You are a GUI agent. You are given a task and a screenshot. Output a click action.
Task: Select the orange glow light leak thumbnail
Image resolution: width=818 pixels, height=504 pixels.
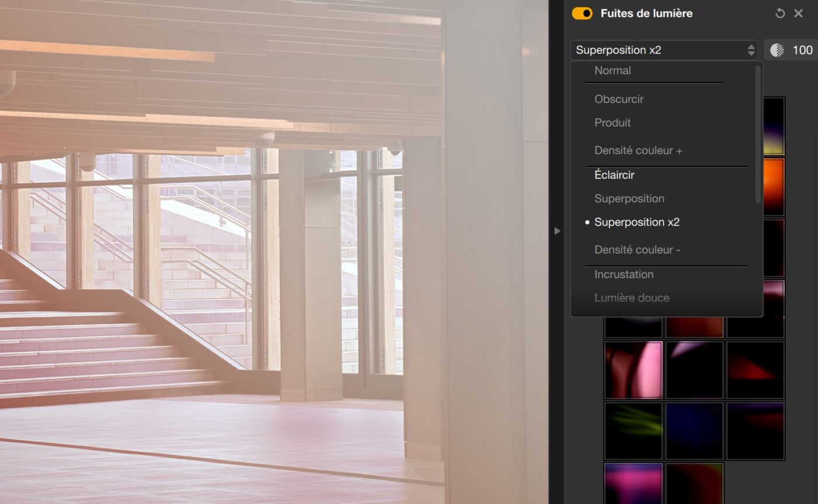point(772,187)
